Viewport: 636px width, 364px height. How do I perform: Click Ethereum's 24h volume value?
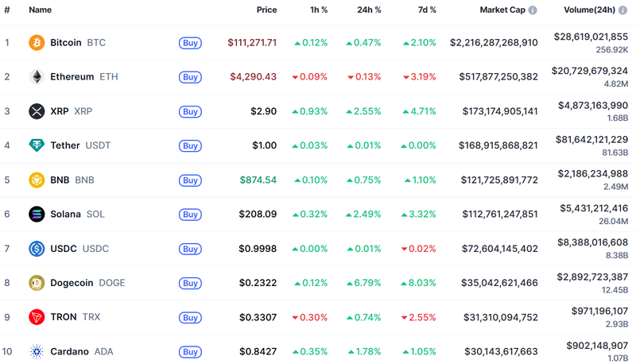pos(591,72)
